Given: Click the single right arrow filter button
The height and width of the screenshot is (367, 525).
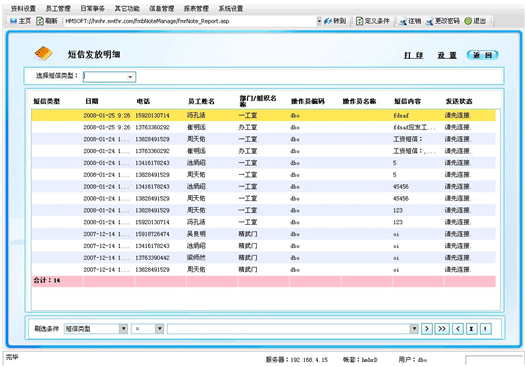Looking at the screenshot, I should [427, 329].
